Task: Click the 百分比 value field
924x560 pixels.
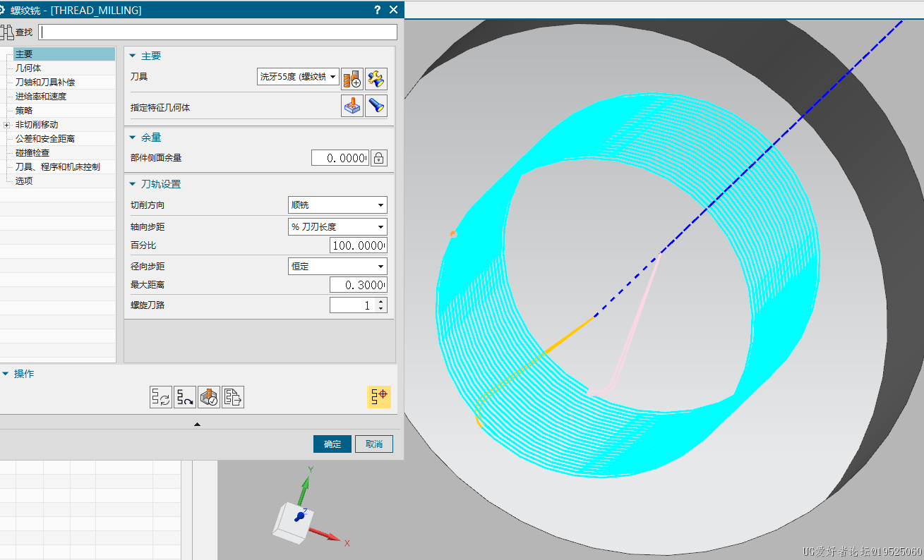Action: pyautogui.click(x=359, y=245)
